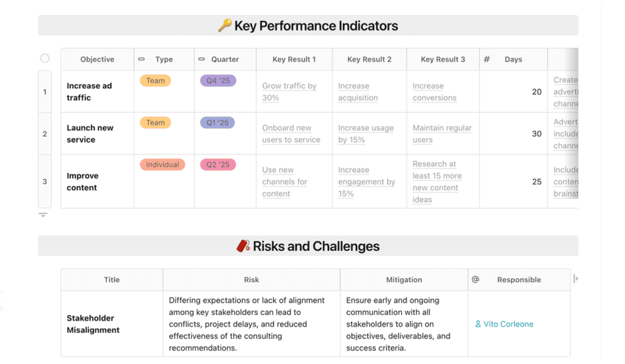Open the Grow traffic by 30% link
Screen dimensions: 625x364
pyautogui.click(x=289, y=91)
